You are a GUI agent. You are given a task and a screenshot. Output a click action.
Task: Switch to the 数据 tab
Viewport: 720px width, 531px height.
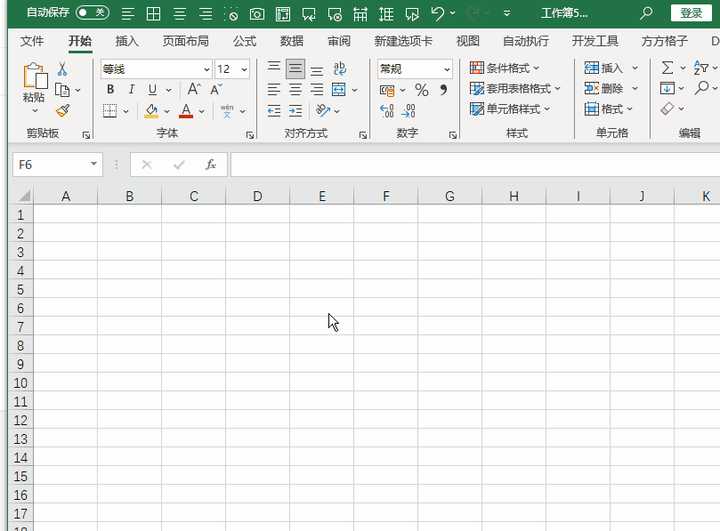pos(292,41)
